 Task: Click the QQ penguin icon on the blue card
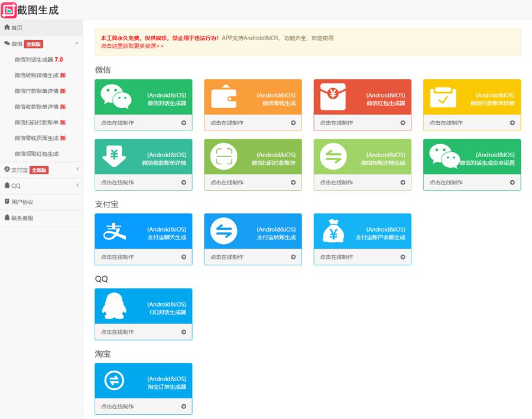pyautogui.click(x=115, y=306)
